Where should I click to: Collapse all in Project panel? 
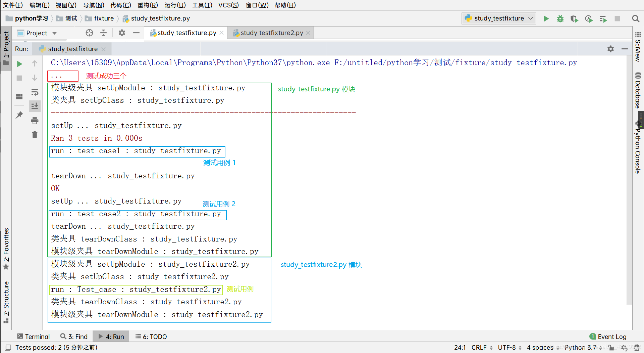[x=103, y=33]
